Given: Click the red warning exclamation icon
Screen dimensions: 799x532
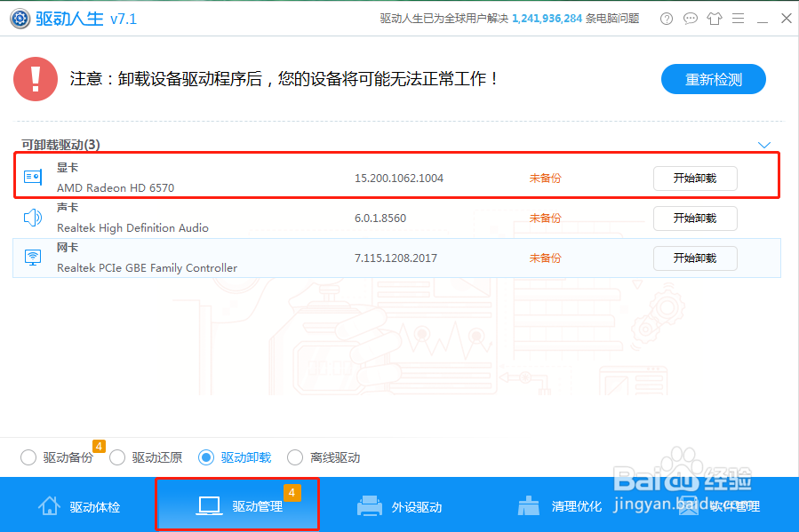Looking at the screenshot, I should 36,79.
